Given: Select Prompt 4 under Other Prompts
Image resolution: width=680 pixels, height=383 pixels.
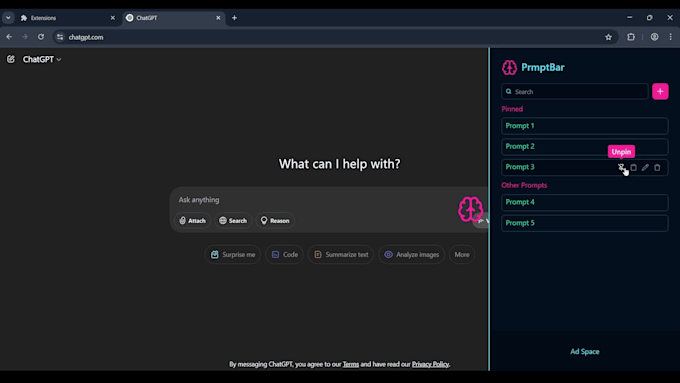Looking at the screenshot, I should [585, 202].
